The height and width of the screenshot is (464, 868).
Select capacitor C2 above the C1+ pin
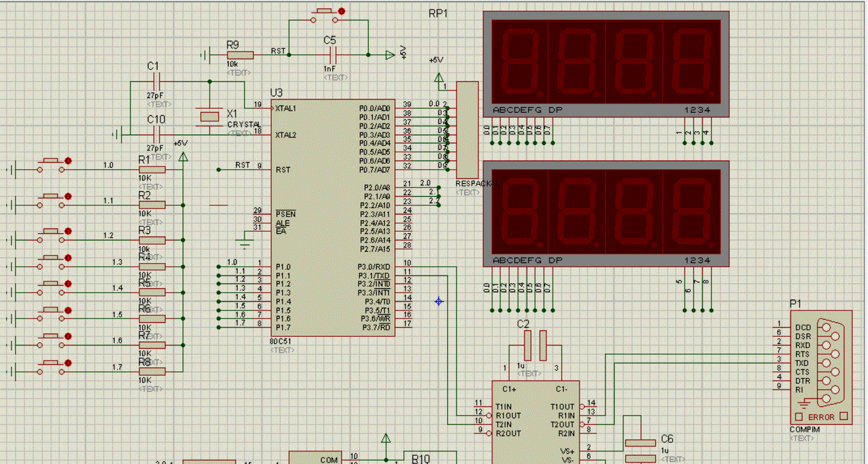[x=535, y=345]
